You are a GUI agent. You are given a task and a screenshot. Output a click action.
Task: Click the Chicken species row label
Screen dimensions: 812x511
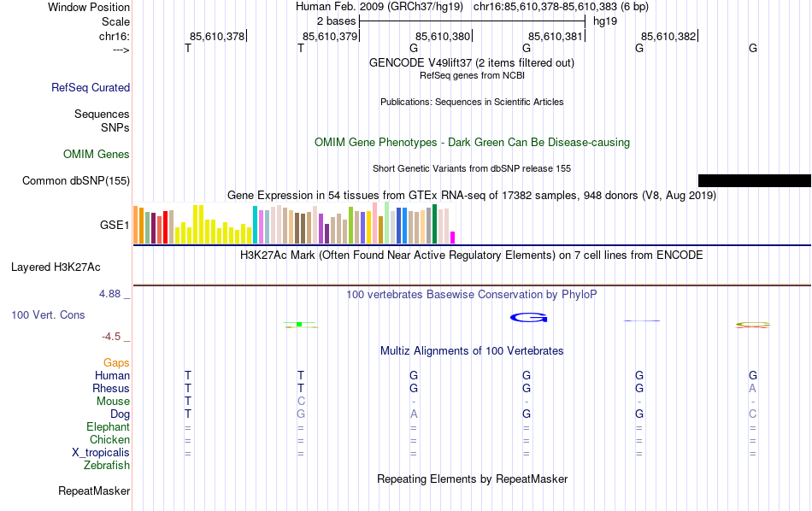(x=109, y=439)
